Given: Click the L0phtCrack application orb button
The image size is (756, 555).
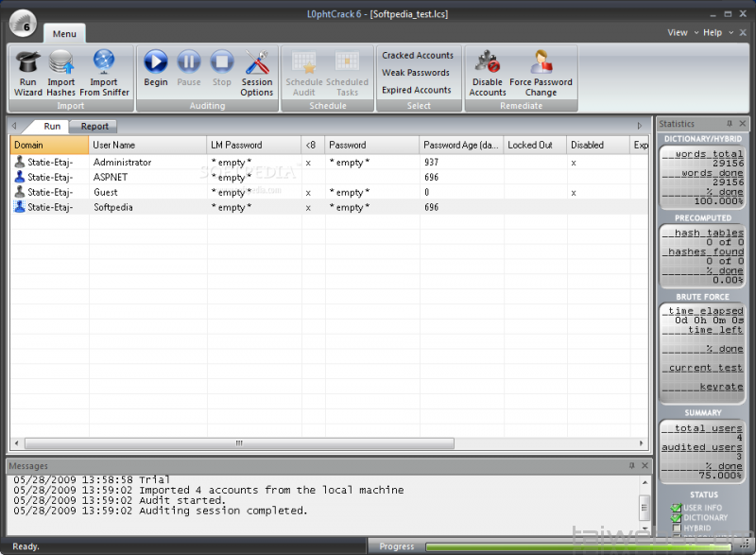Looking at the screenshot, I should click(x=22, y=22).
